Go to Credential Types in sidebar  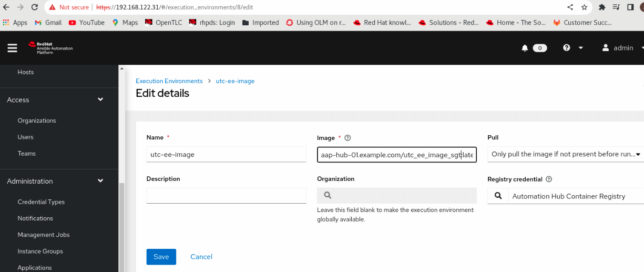(x=41, y=202)
